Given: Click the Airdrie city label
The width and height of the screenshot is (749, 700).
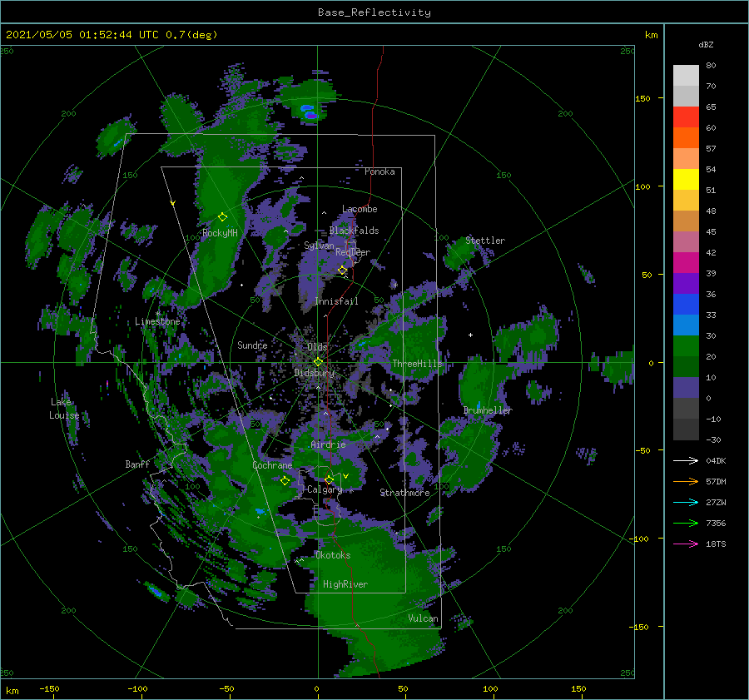Looking at the screenshot, I should [328, 444].
